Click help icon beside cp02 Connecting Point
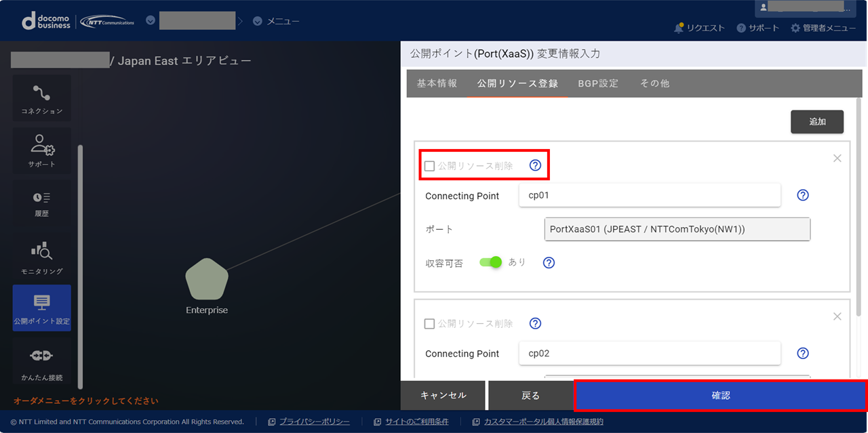Image resolution: width=868 pixels, height=433 pixels. [803, 353]
